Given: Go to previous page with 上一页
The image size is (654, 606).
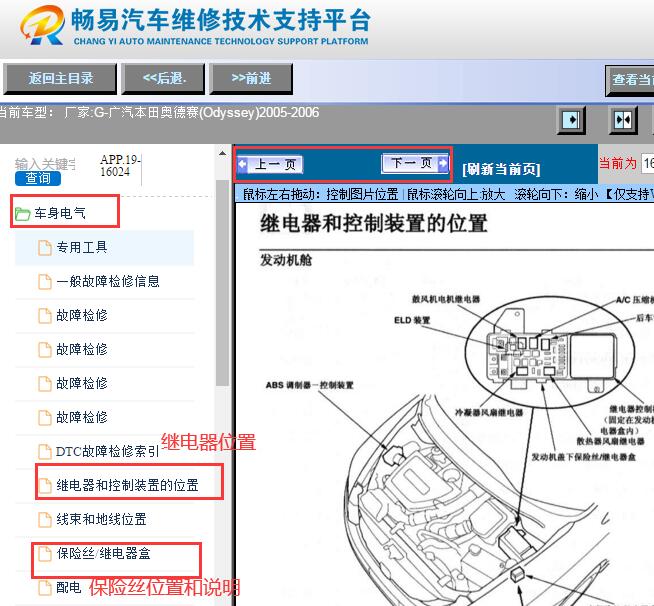Looking at the screenshot, I should (270, 164).
